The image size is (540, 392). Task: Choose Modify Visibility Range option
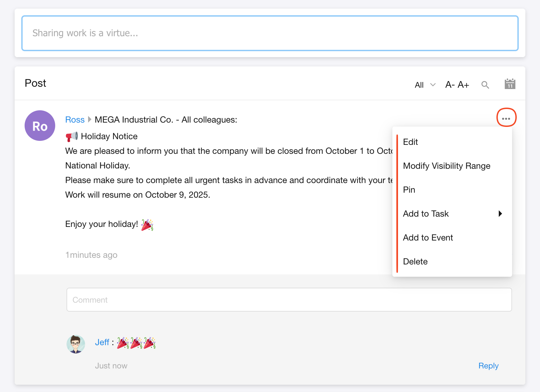tap(446, 166)
